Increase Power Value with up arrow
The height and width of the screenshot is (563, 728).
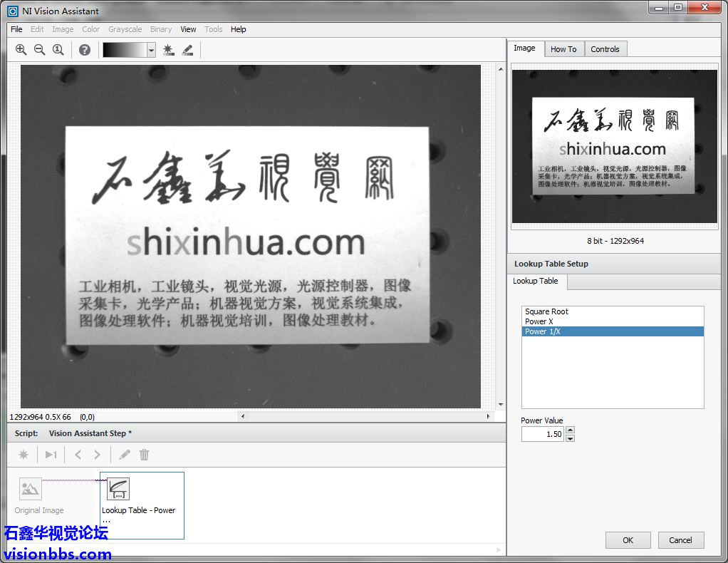pos(570,430)
